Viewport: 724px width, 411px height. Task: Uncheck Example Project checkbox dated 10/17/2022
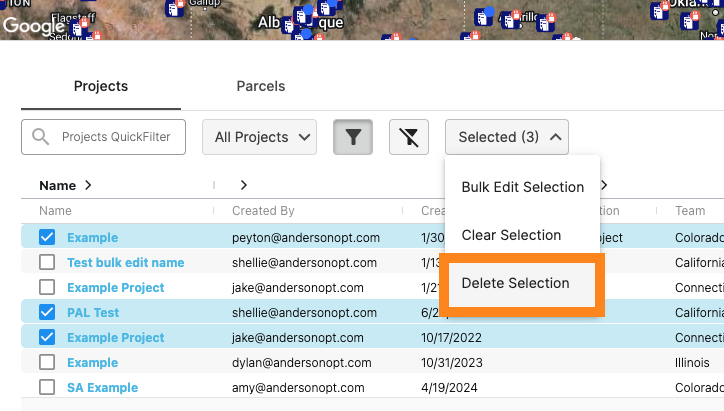click(47, 337)
